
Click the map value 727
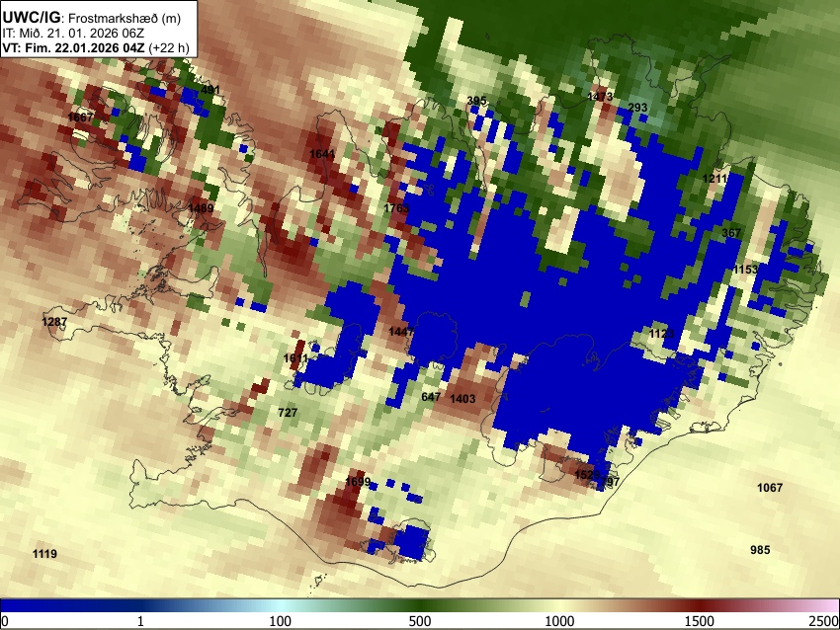(x=288, y=413)
